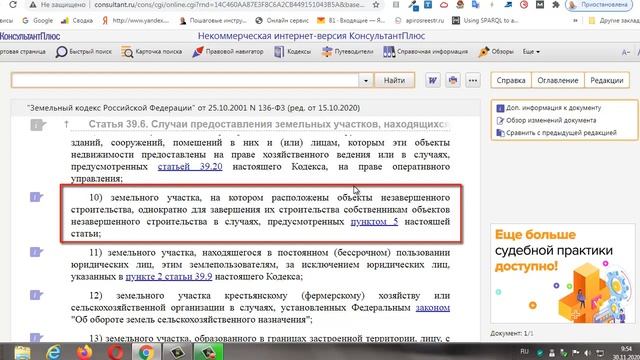Screen dimensions: 640x360
Task: Open the search field history dropdown arrow
Action: (x=366, y=80)
